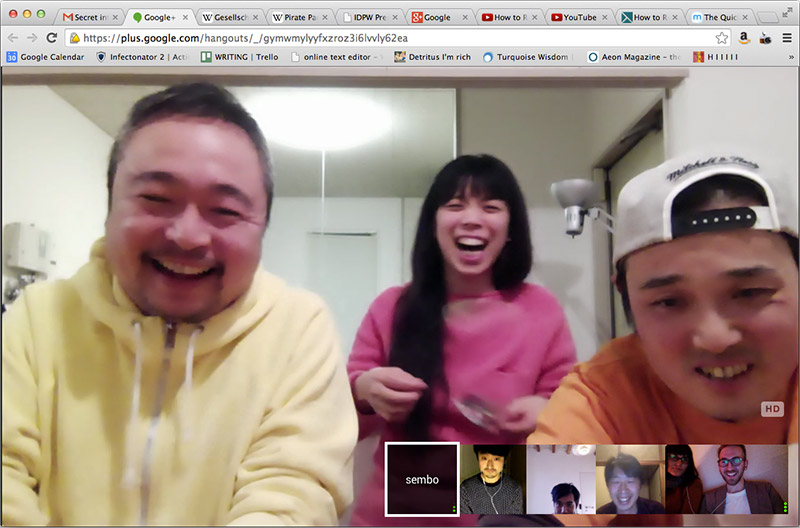Image resolution: width=800 pixels, height=528 pixels.
Task: Open the Chrome hamburger menu
Action: (x=787, y=38)
